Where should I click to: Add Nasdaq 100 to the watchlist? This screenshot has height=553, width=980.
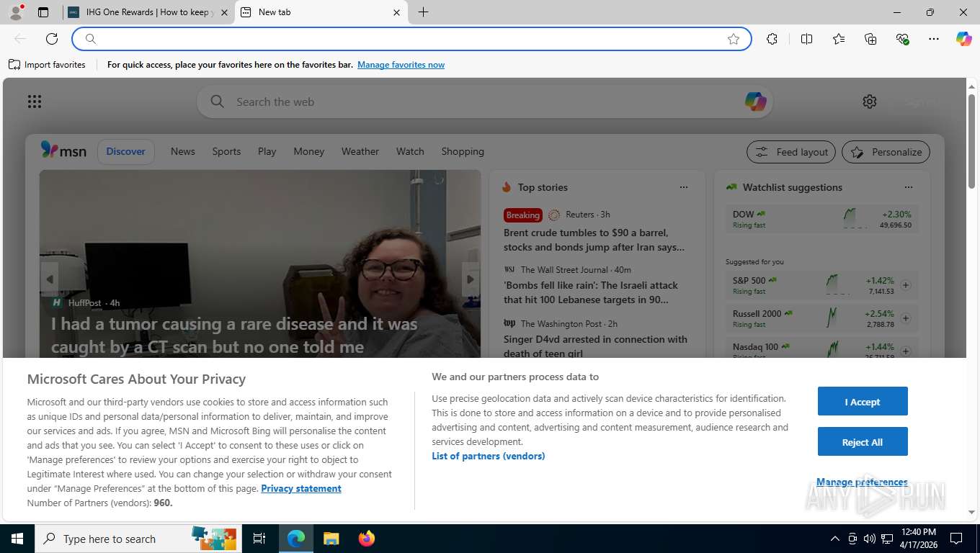(x=906, y=351)
